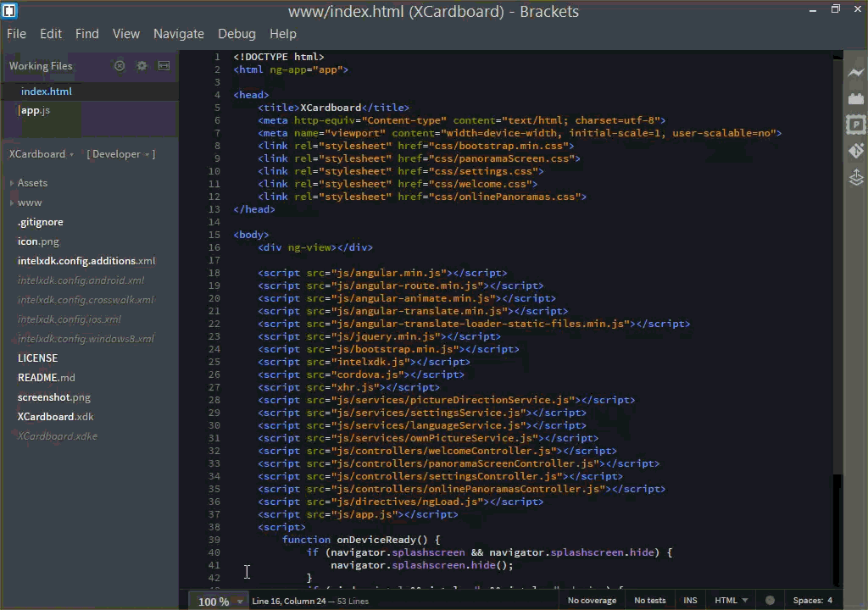
Task: Click the No coverage status item
Action: [592, 600]
